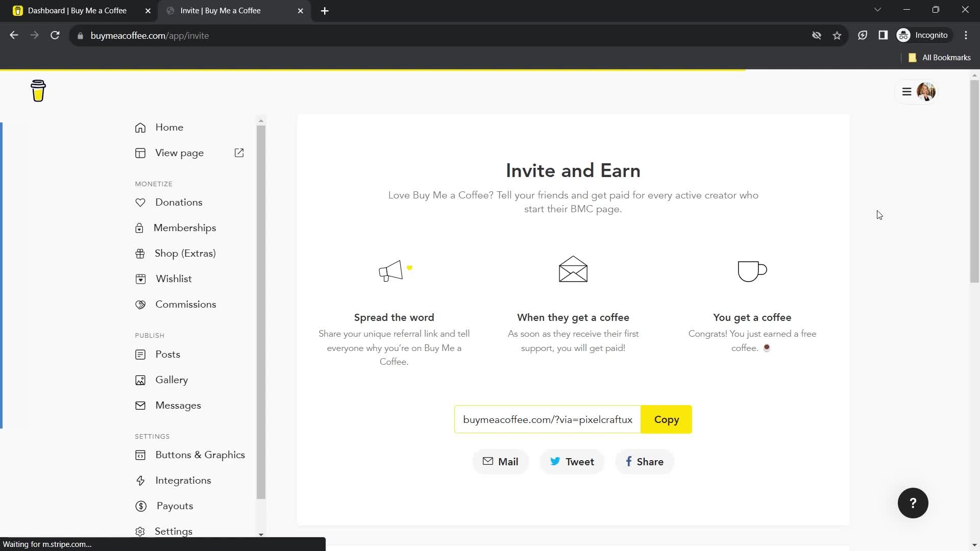This screenshot has height=551, width=980.
Task: Switch to Dashboard browser tab
Action: 78,11
